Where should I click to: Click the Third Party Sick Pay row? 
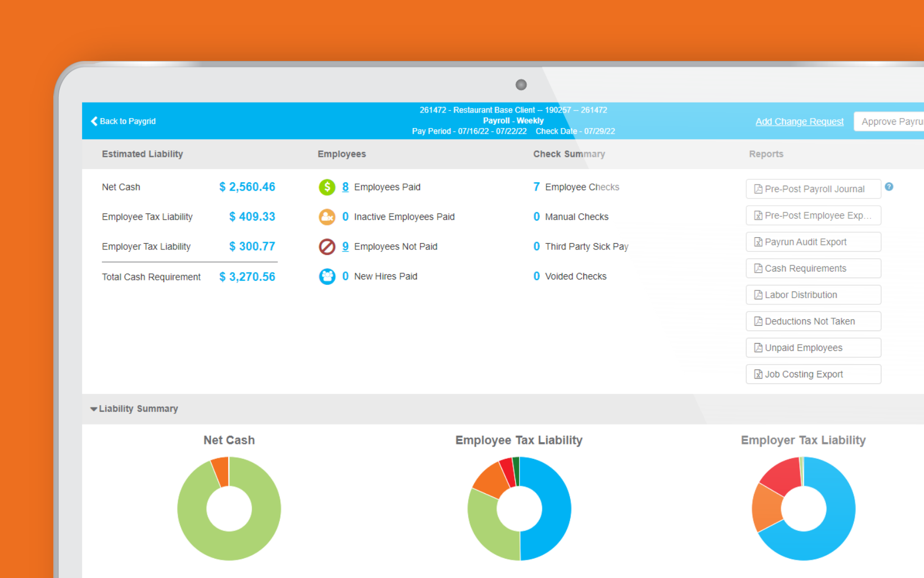point(581,247)
